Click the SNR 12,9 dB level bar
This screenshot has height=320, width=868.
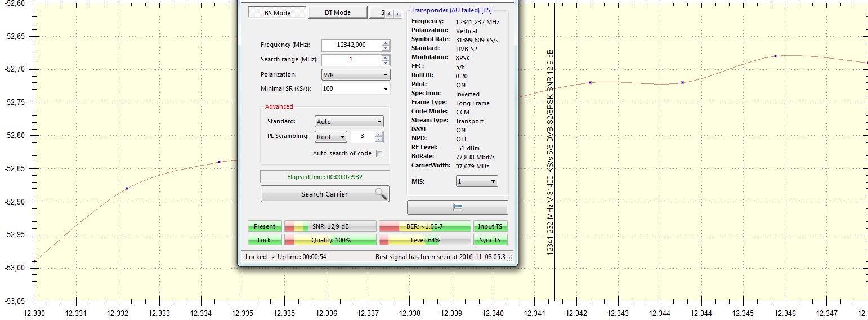330,226
